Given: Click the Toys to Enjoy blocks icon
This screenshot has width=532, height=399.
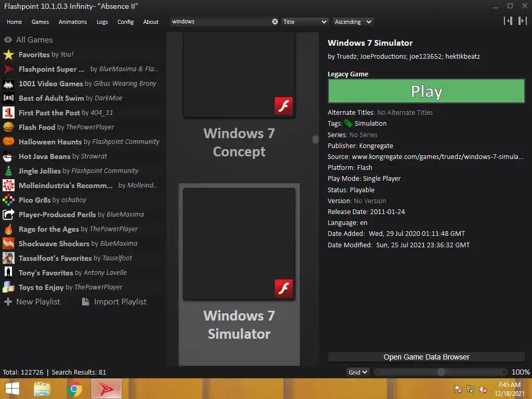Looking at the screenshot, I should 8,287.
